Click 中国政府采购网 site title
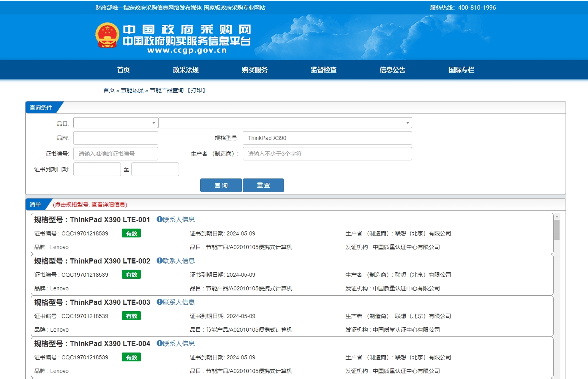 point(187,29)
